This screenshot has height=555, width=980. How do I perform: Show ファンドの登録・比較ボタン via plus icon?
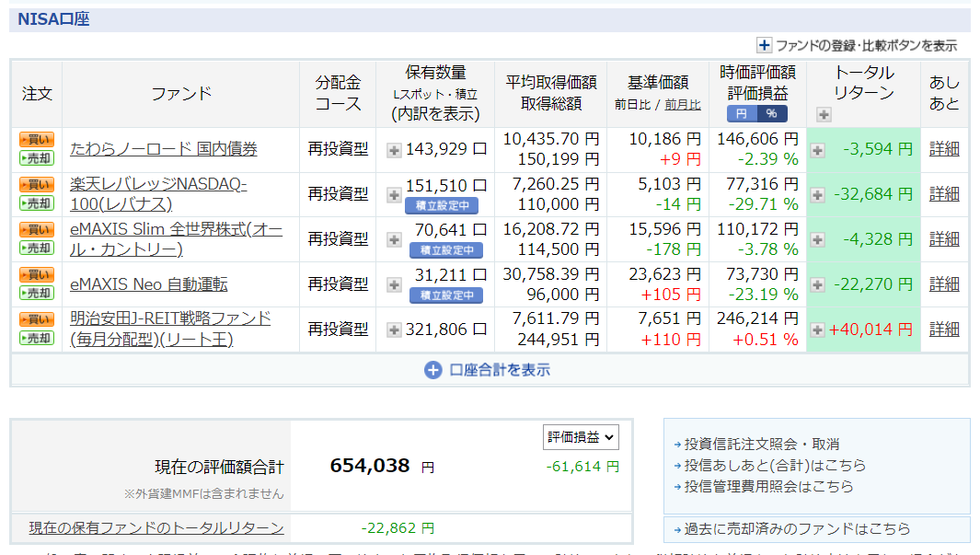[x=764, y=45]
